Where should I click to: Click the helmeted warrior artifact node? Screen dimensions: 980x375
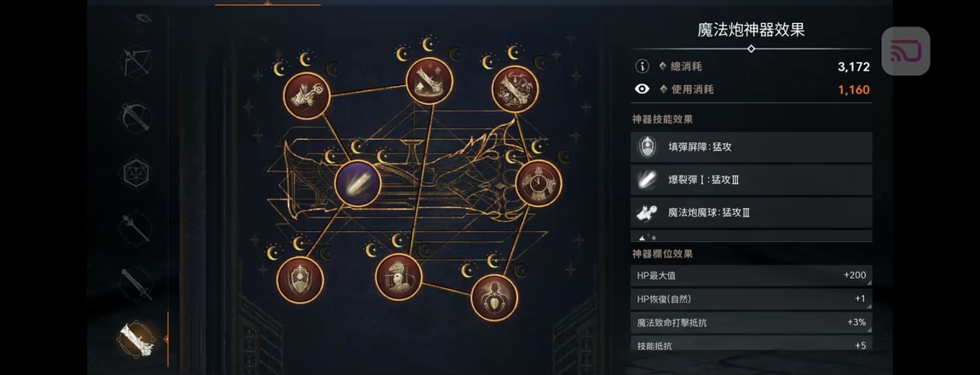(x=399, y=277)
